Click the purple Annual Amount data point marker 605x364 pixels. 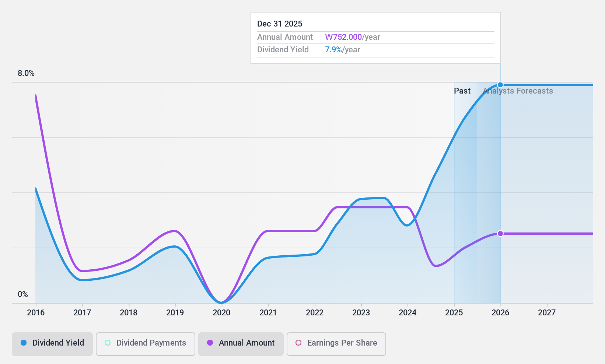[500, 234]
